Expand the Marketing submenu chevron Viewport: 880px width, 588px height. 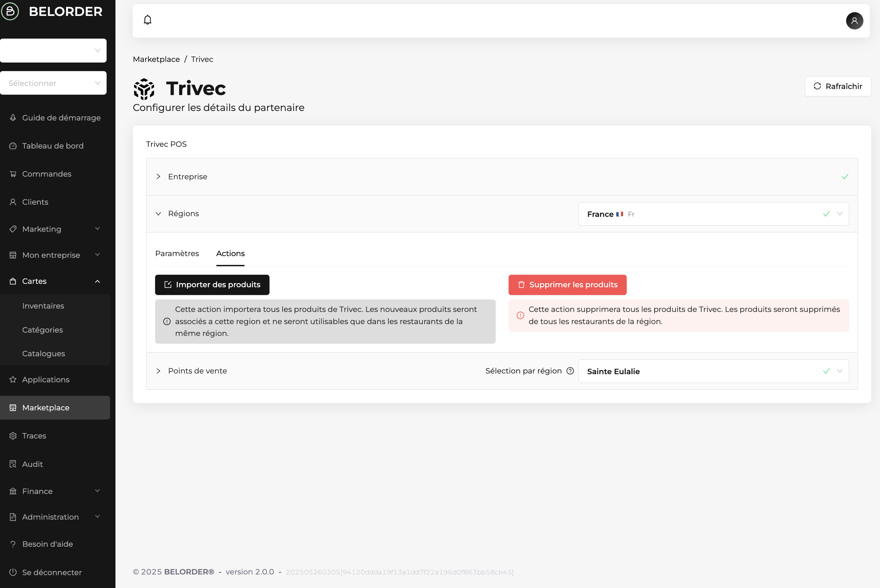pyautogui.click(x=98, y=229)
